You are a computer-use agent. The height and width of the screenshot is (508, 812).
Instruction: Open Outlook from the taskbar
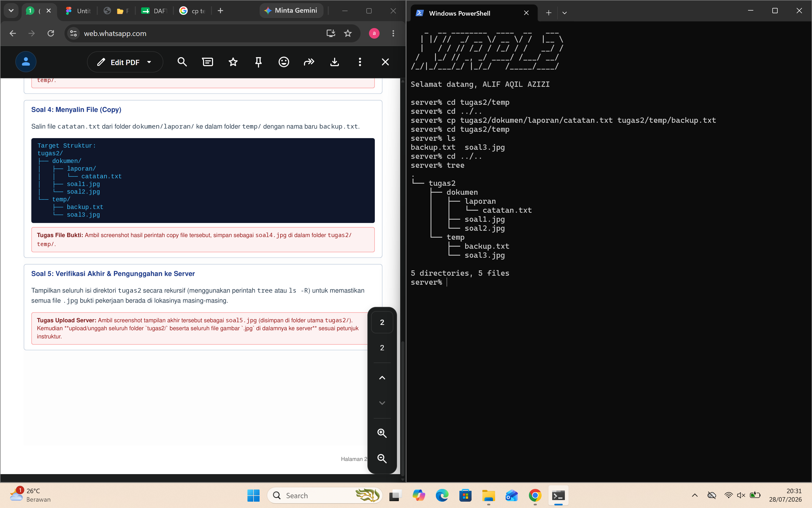tap(512, 496)
